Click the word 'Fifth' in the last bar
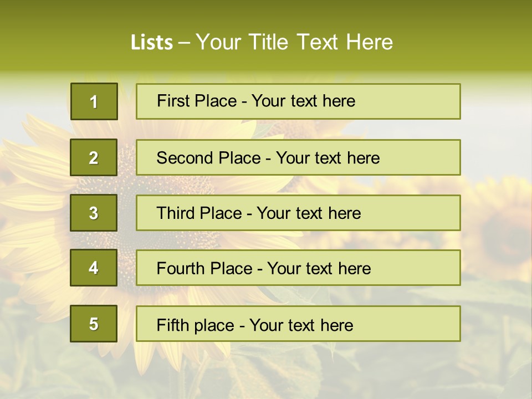The width and height of the screenshot is (532, 399). click(x=172, y=325)
